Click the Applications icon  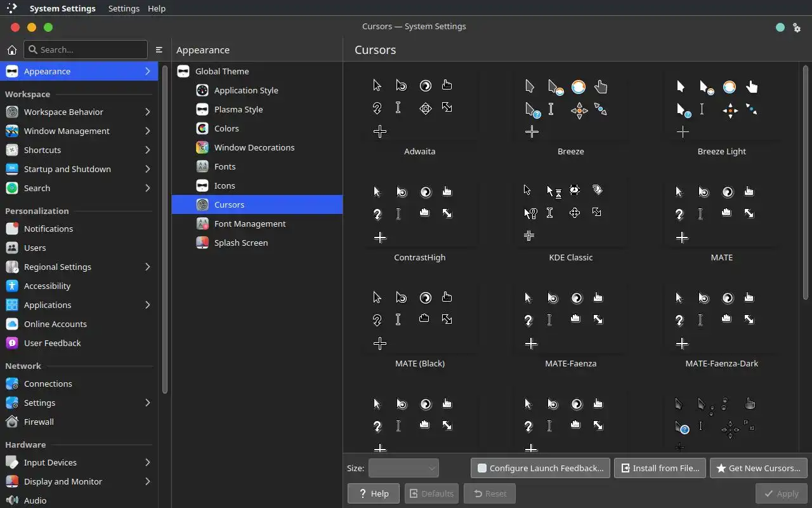[11, 305]
